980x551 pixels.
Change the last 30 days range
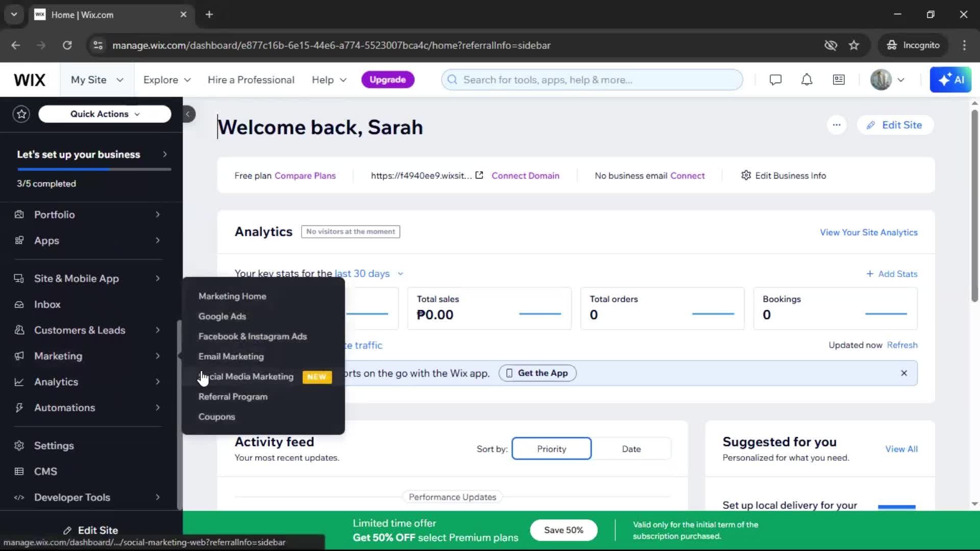click(x=369, y=273)
